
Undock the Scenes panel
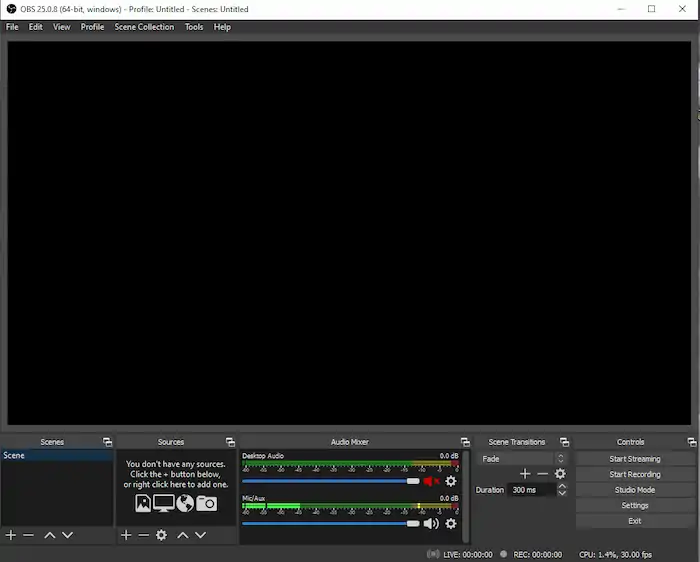tap(107, 442)
